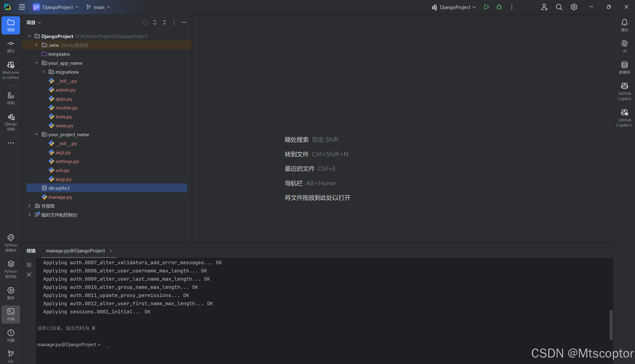
Task: Select the manage.py@DjangoProject terminal tab
Action: tap(75, 251)
